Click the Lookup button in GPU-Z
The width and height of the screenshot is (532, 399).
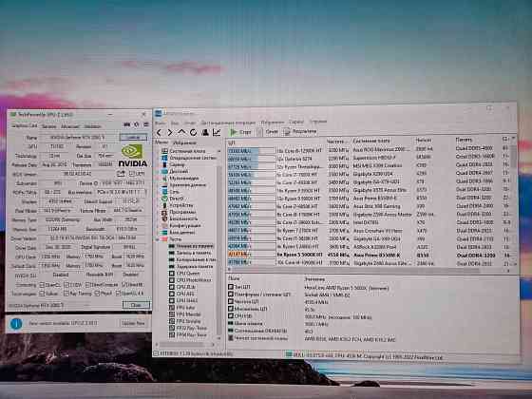133,137
